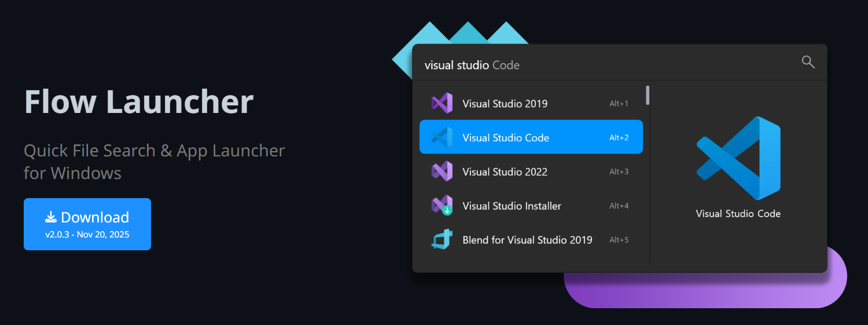Click the purple Visual Studio 2019 icon
This screenshot has height=325, width=868.
[442, 104]
